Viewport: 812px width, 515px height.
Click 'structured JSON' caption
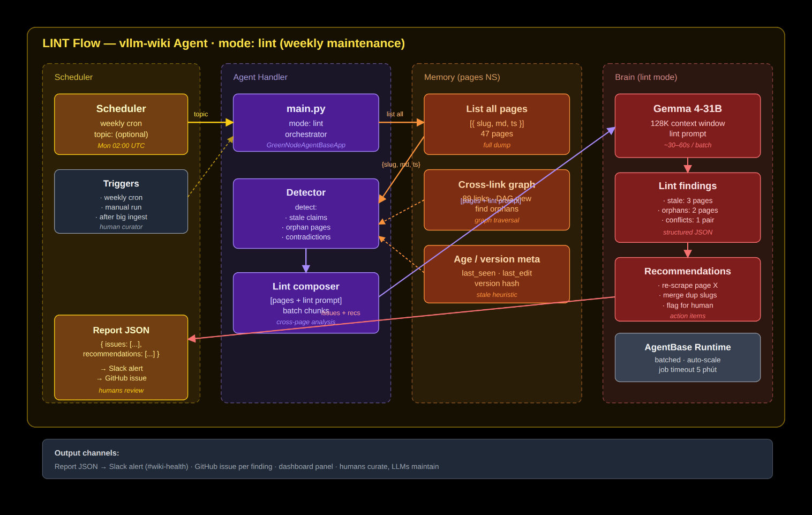(x=688, y=233)
